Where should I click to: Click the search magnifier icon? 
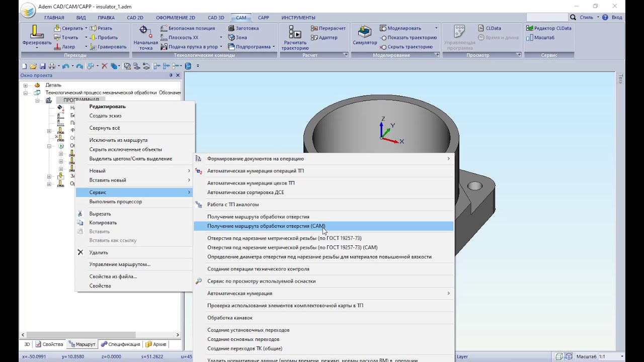click(573, 17)
